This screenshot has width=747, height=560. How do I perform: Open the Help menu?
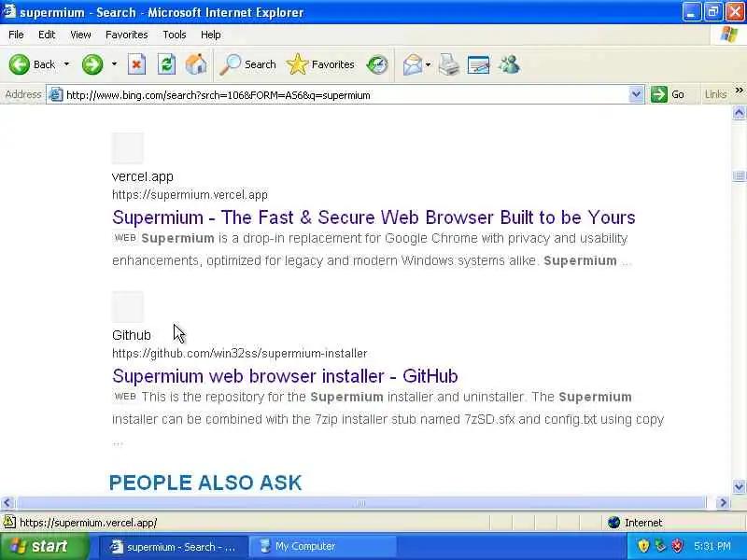click(211, 35)
